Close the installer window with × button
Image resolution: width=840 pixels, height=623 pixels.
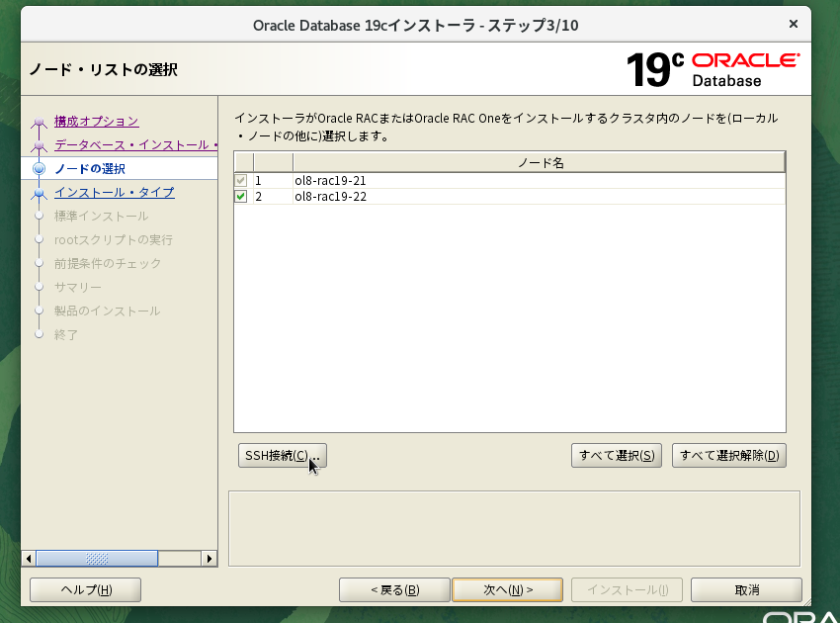point(794,24)
